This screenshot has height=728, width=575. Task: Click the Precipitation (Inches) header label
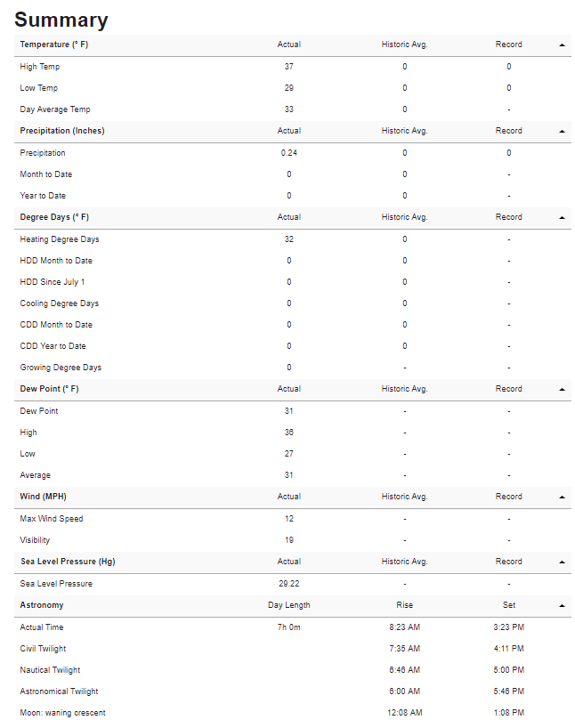[x=62, y=131]
